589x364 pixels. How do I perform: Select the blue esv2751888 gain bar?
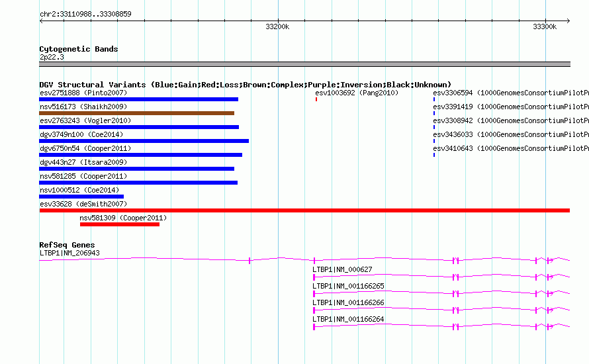point(138,99)
